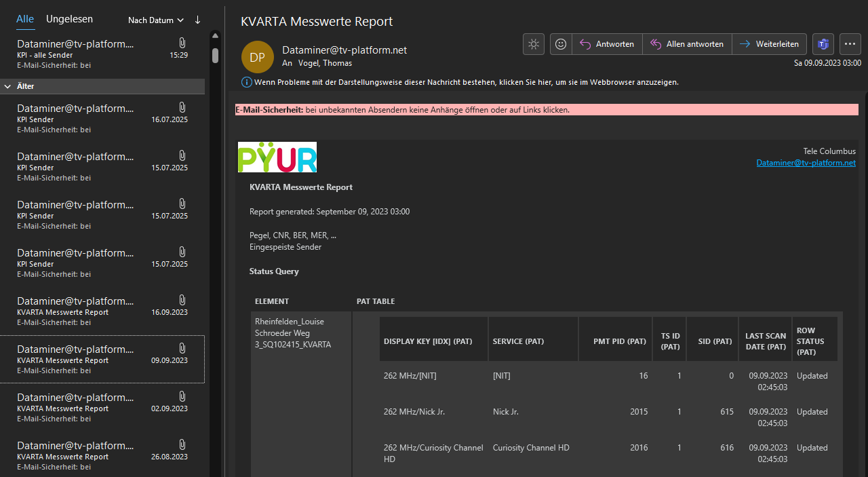The width and height of the screenshot is (868, 477).
Task: Click PMT PID value 2015
Action: click(x=638, y=412)
